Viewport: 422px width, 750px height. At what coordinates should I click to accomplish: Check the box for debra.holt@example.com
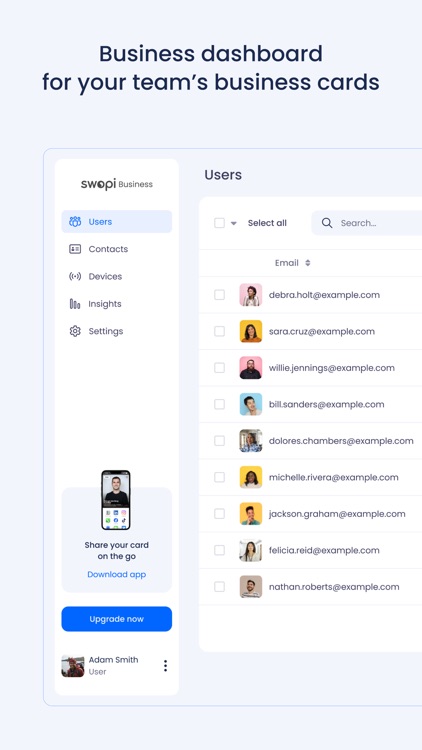tap(219, 295)
